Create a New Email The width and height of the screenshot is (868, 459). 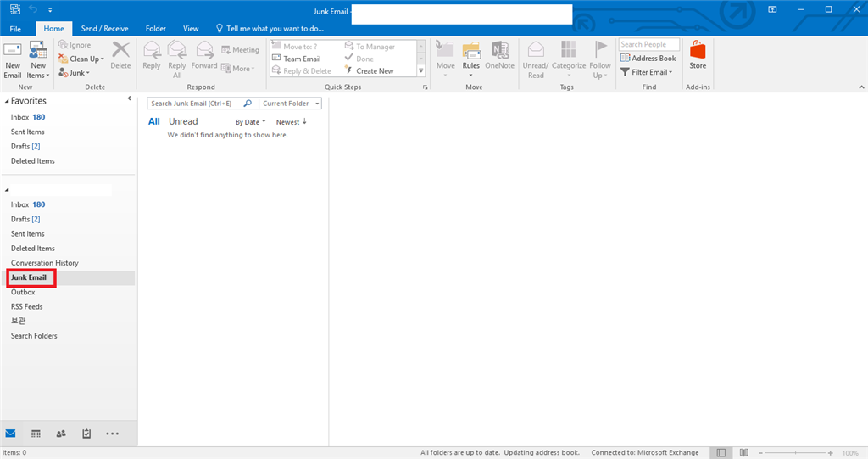pyautogui.click(x=12, y=60)
